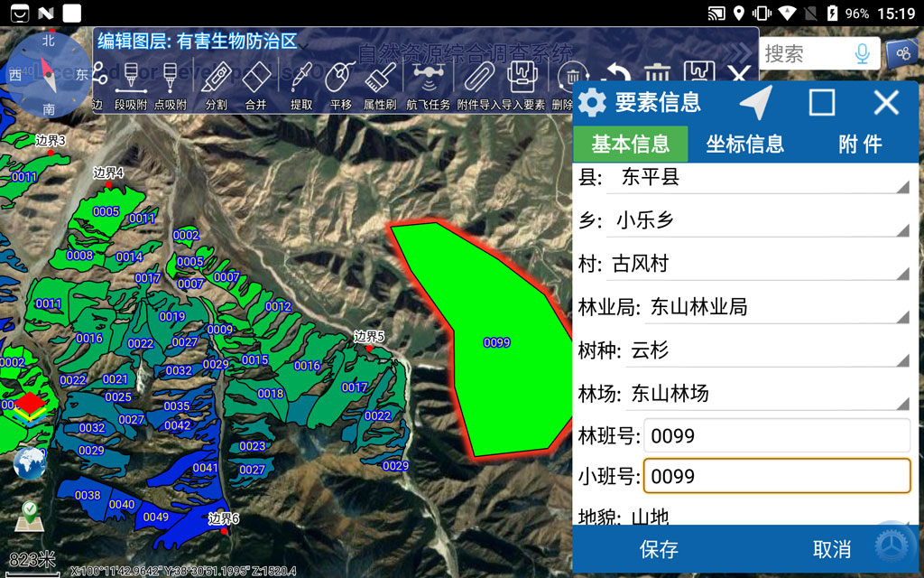The width and height of the screenshot is (924, 578).
Task: Click the 林班号 input field
Action: [776, 436]
